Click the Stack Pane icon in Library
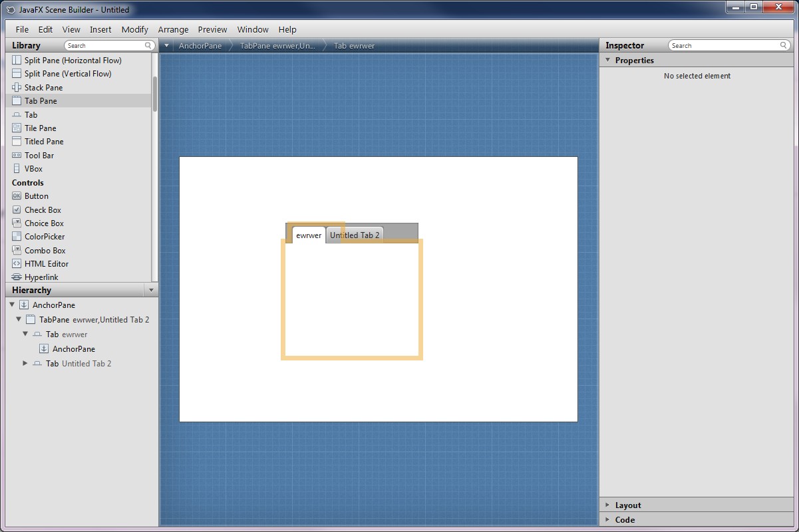This screenshot has width=799, height=532. tap(17, 87)
